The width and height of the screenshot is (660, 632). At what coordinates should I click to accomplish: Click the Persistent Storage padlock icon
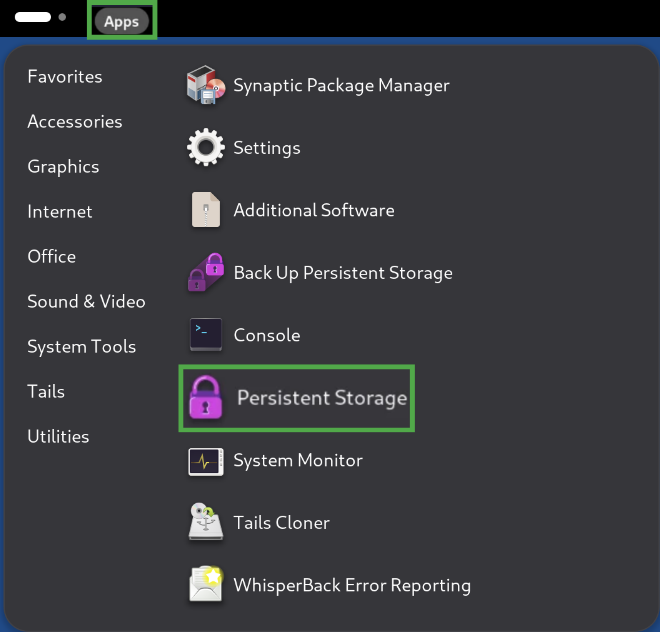click(205, 397)
